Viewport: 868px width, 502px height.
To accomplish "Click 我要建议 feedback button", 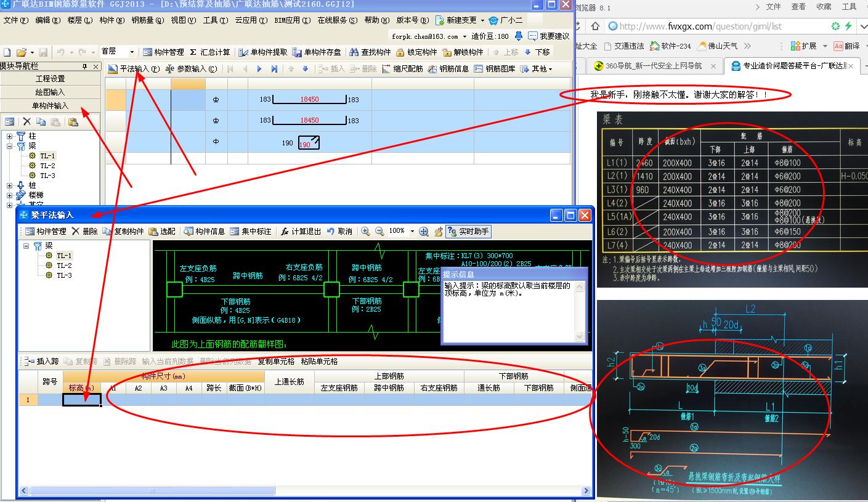I will click(548, 36).
